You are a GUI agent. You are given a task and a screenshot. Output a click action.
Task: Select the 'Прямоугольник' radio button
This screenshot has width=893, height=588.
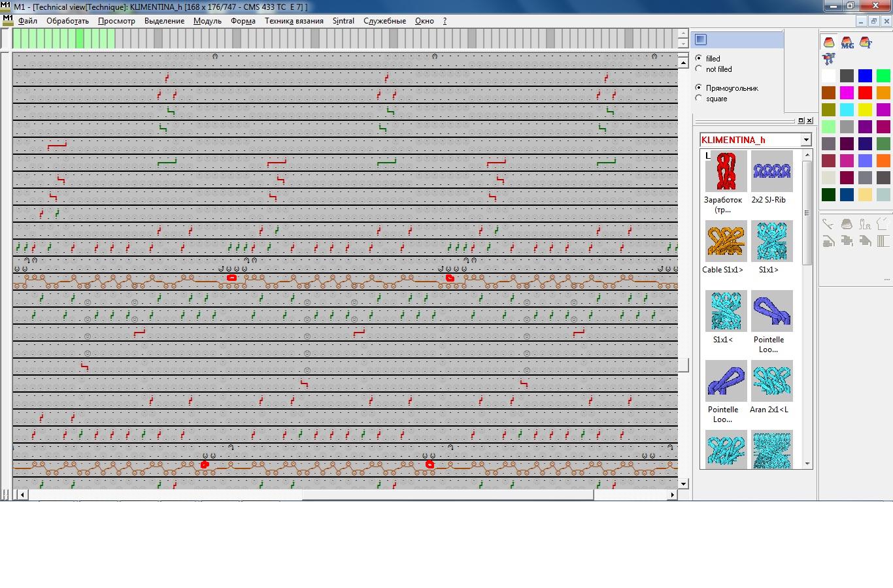click(699, 88)
